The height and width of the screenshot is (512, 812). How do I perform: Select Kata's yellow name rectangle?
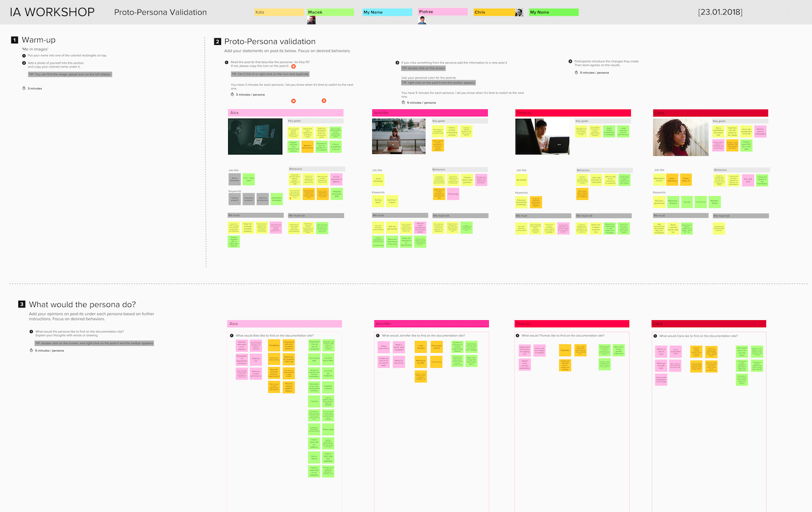pyautogui.click(x=279, y=11)
